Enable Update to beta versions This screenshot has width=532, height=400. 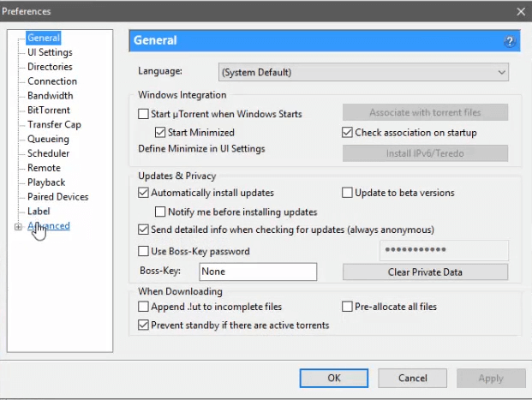pyautogui.click(x=347, y=193)
